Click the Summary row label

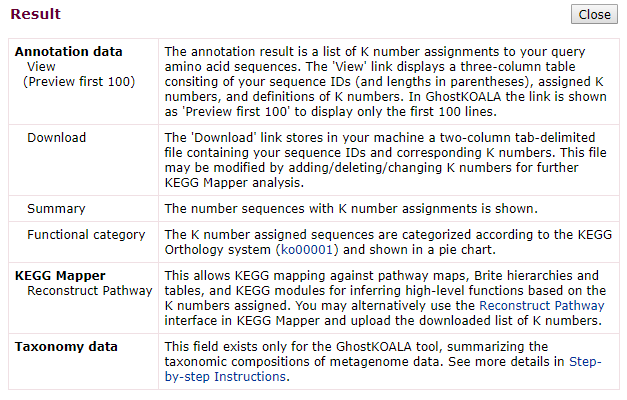[x=56, y=209]
